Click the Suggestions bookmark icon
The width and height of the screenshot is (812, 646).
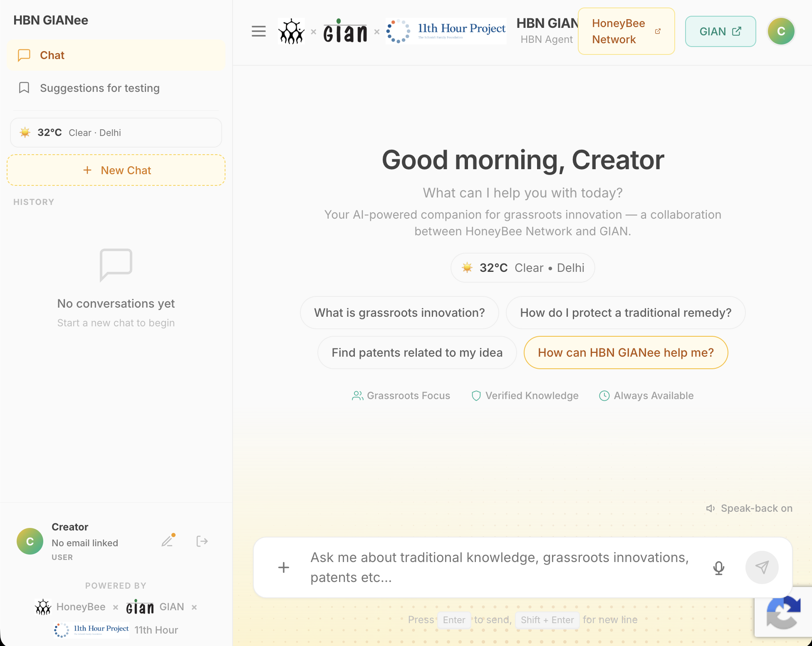(24, 88)
